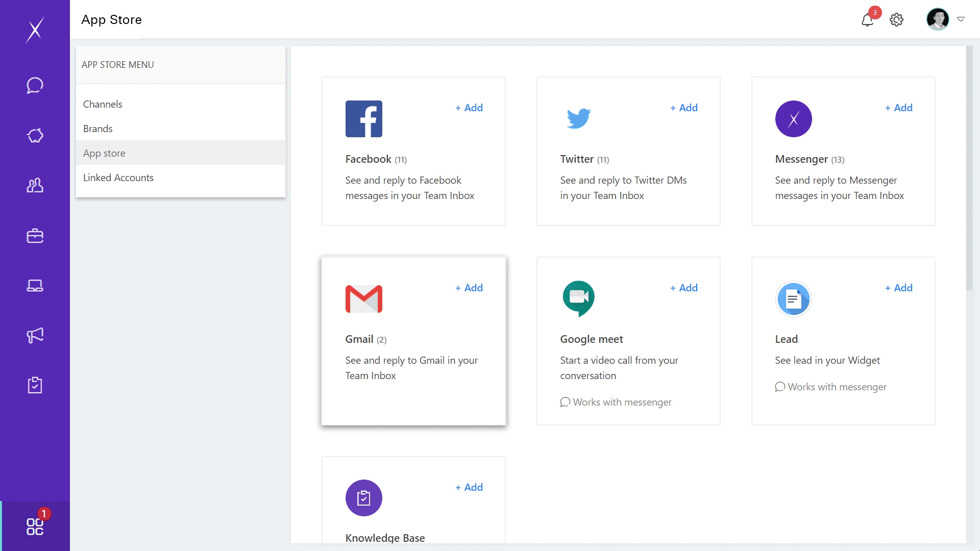Viewport: 980px width, 551px height.
Task: Open the notifications bell
Action: [x=867, y=20]
